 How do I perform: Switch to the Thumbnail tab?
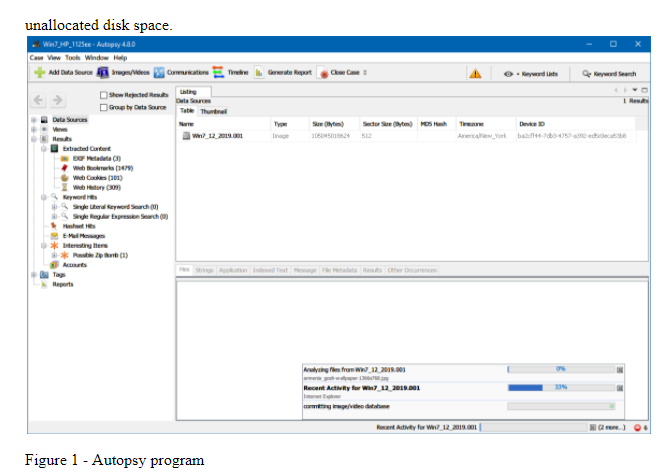[213, 111]
